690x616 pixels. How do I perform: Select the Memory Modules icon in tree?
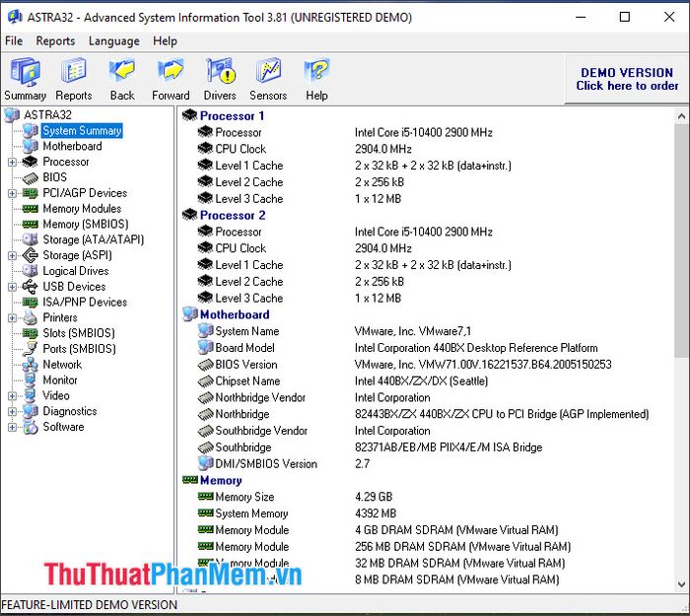pos(31,209)
